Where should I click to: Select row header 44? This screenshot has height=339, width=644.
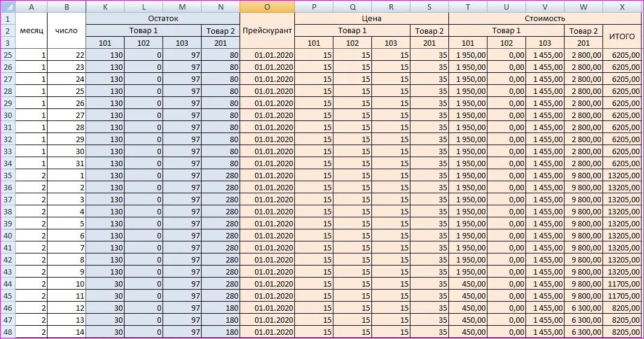pos(8,284)
